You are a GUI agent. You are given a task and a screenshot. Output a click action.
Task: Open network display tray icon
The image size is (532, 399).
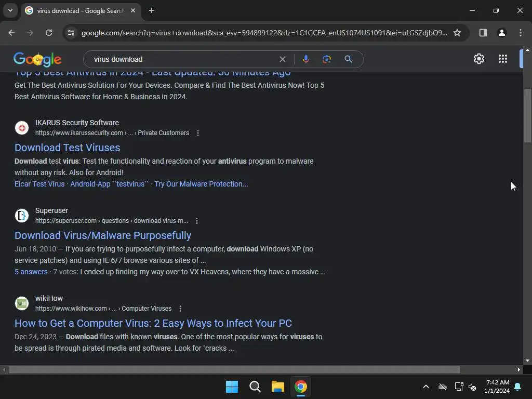[459, 387]
